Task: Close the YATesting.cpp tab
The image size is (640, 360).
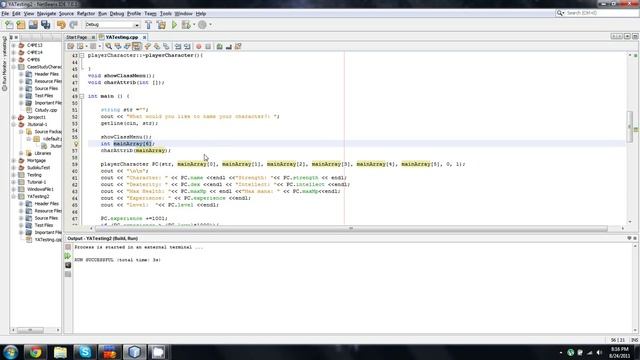Action: click(144, 38)
